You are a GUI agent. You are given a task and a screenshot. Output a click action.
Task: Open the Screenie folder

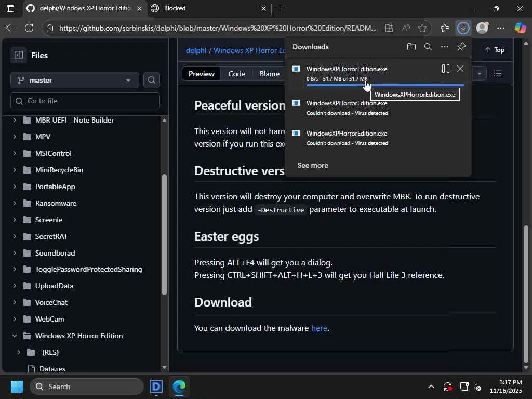(x=49, y=220)
